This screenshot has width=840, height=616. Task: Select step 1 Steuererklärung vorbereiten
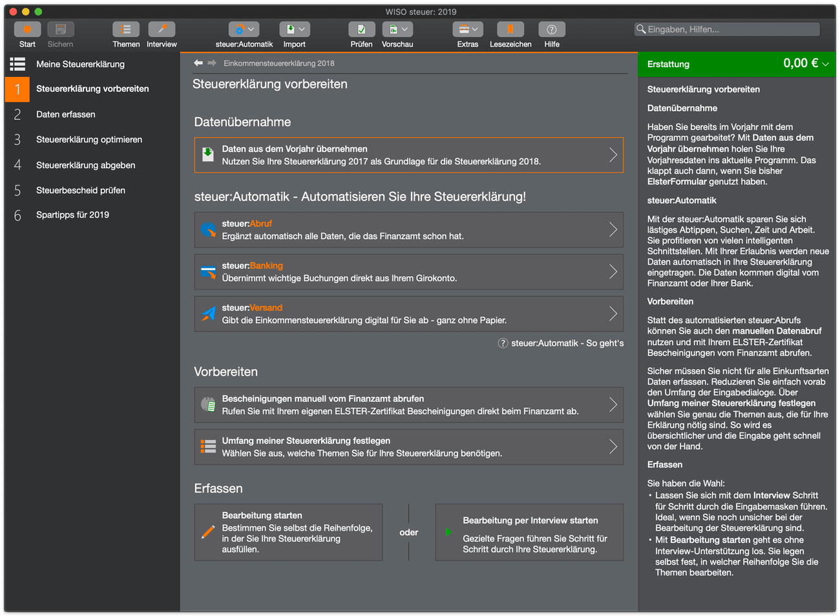(x=92, y=89)
